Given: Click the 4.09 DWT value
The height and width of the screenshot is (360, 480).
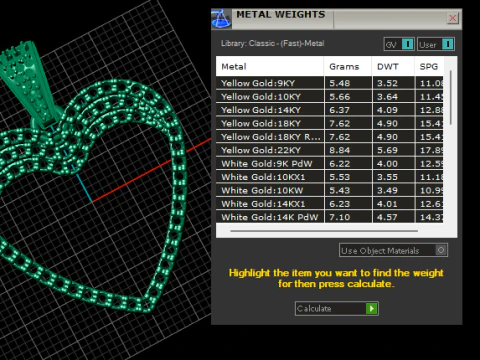Looking at the screenshot, I should [387, 110].
